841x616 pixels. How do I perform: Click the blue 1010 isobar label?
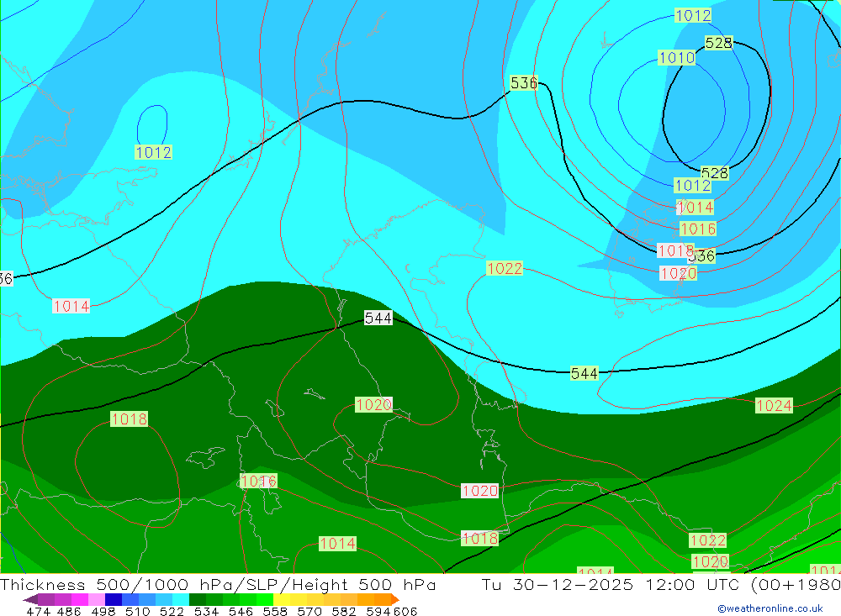click(677, 57)
